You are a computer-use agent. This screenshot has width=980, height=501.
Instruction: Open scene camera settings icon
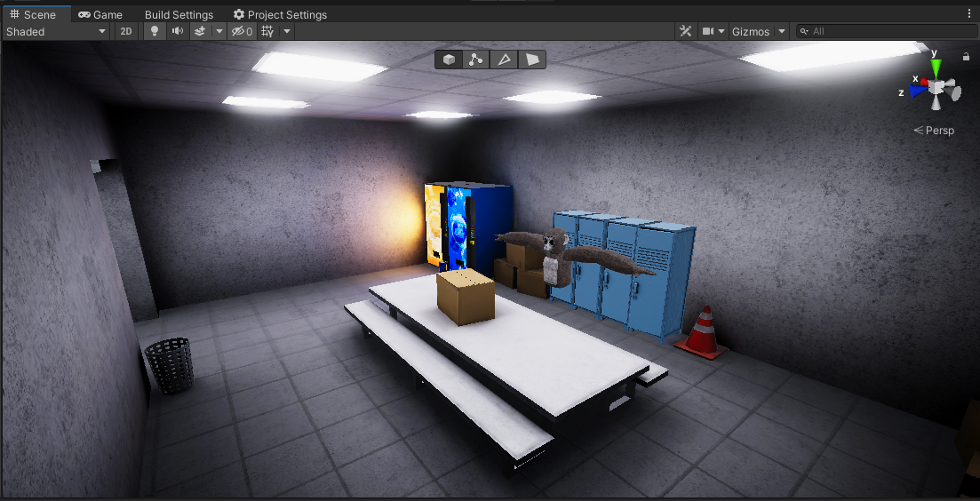pos(708,31)
